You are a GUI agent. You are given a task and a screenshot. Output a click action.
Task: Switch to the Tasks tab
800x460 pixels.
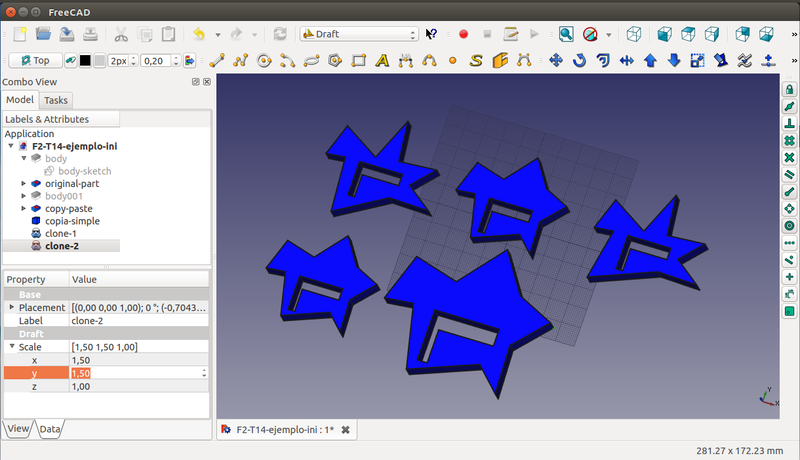[56, 100]
